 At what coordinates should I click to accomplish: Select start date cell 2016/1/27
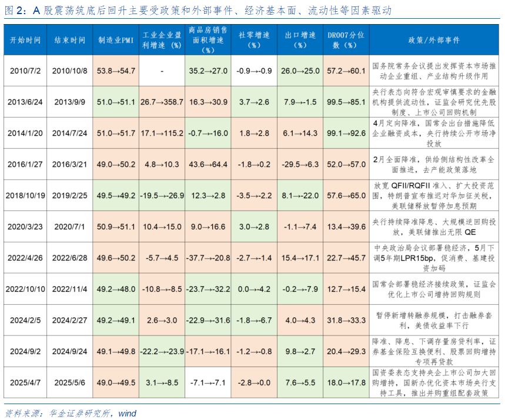click(x=25, y=164)
